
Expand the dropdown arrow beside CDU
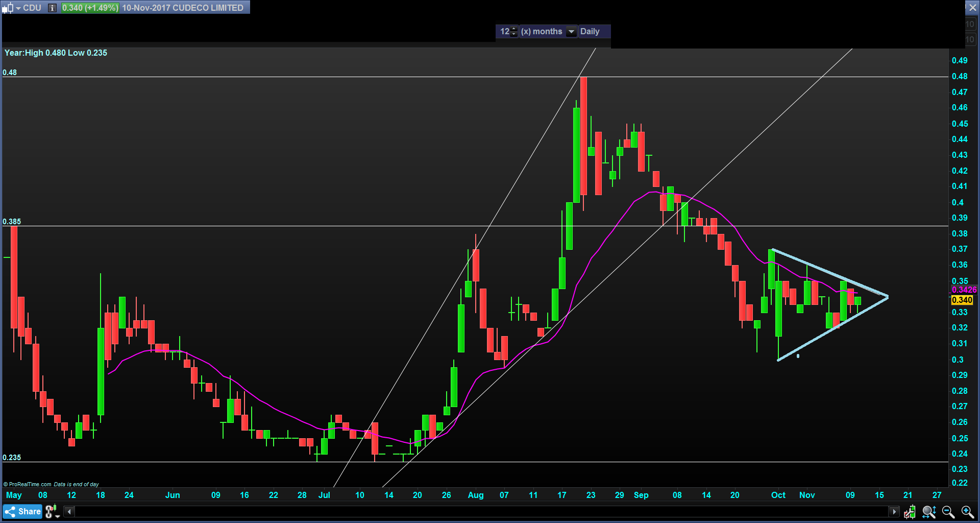point(18,8)
